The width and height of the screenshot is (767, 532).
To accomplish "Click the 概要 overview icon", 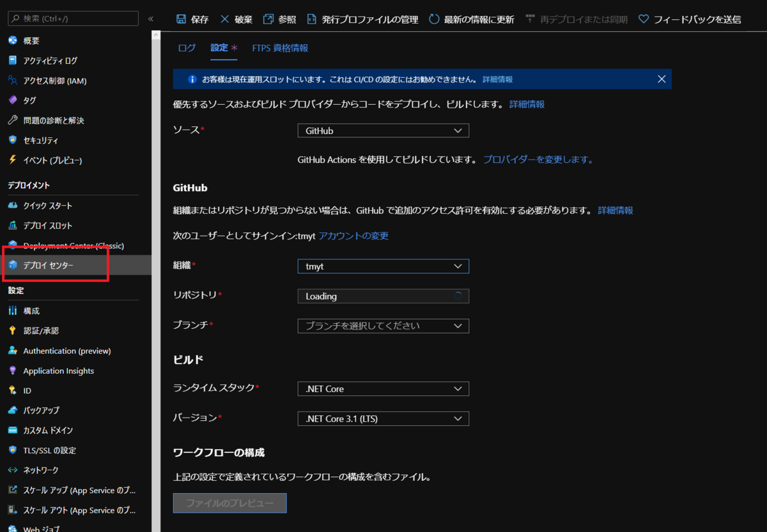I will (12, 41).
